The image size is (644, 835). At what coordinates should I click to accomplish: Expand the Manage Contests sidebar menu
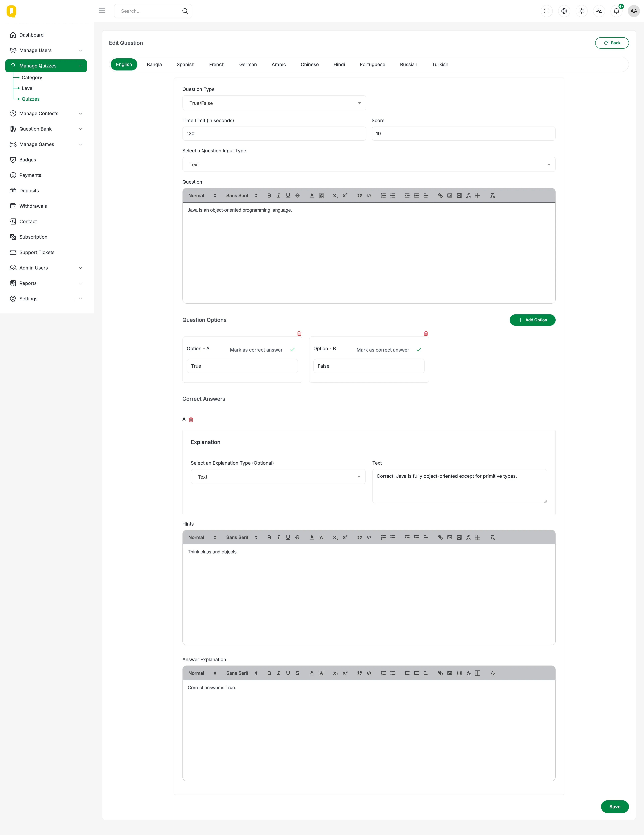tap(46, 114)
